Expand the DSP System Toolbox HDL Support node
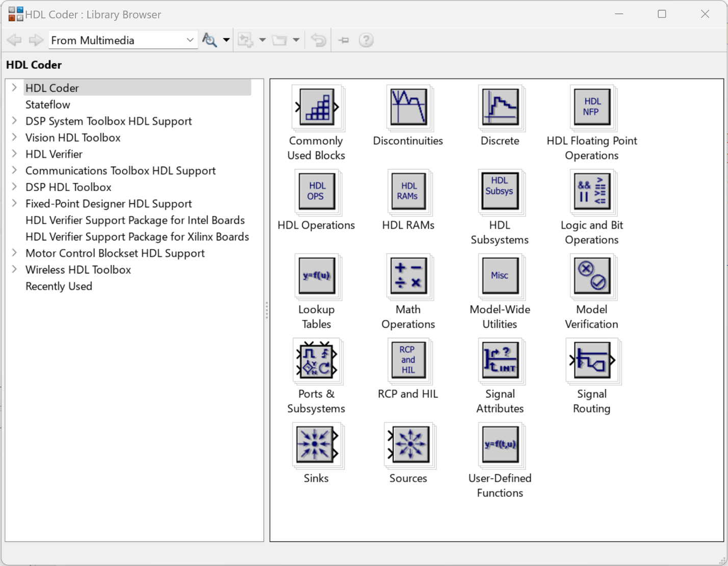728x566 pixels. click(x=14, y=121)
